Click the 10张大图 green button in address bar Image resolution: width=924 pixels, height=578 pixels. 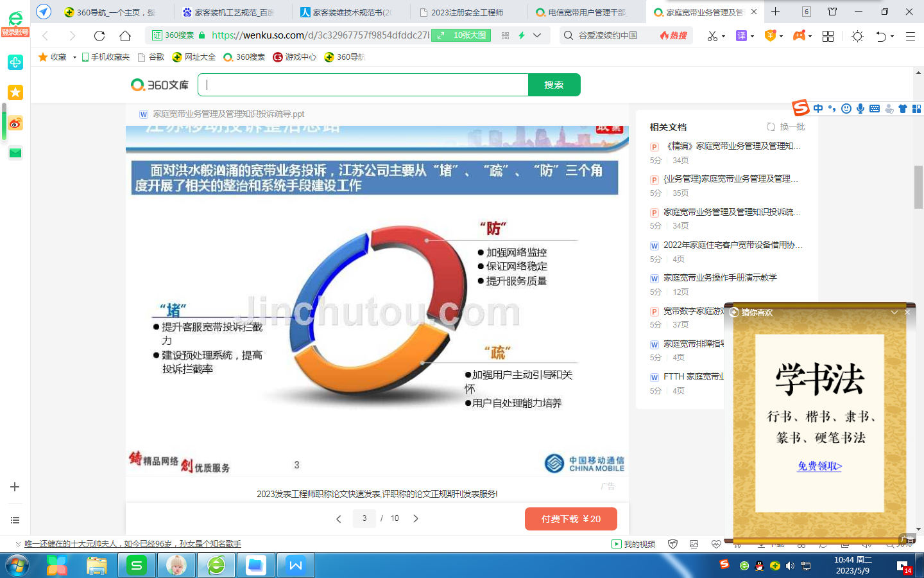click(461, 35)
